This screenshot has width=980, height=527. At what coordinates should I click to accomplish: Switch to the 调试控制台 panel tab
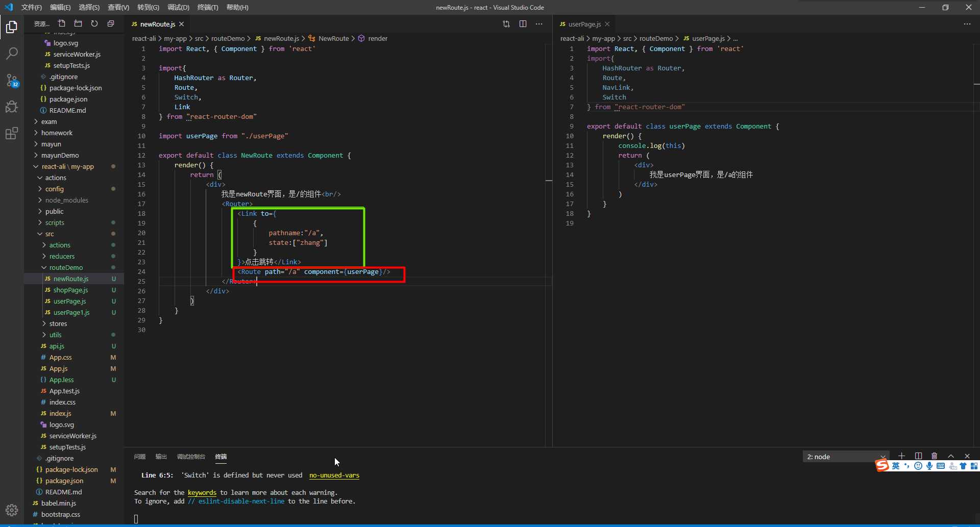[x=191, y=457]
